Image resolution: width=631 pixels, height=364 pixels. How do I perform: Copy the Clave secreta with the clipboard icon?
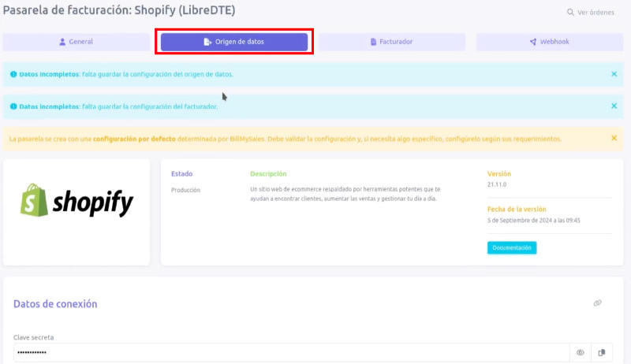click(x=602, y=353)
